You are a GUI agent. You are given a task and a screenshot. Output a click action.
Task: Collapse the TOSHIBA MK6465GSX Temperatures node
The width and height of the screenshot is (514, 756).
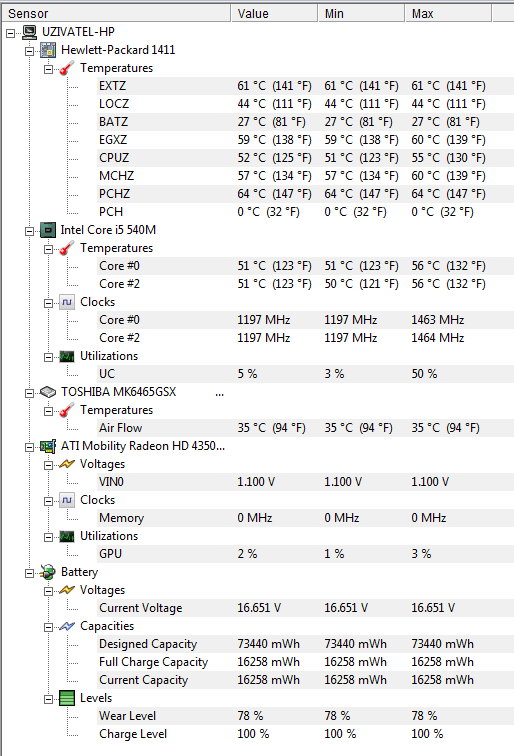(48, 411)
